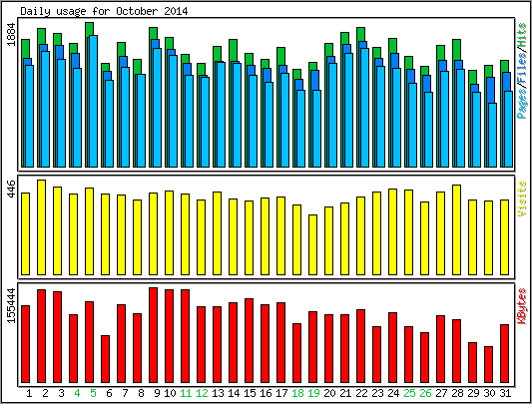Click the yellow Visits bar for day 28
532x404 pixels.
456,230
